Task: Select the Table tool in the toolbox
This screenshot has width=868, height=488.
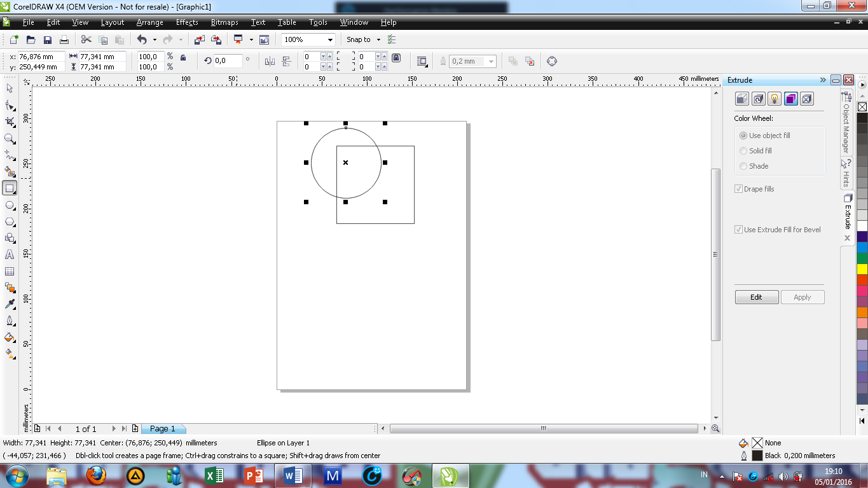Action: point(10,271)
